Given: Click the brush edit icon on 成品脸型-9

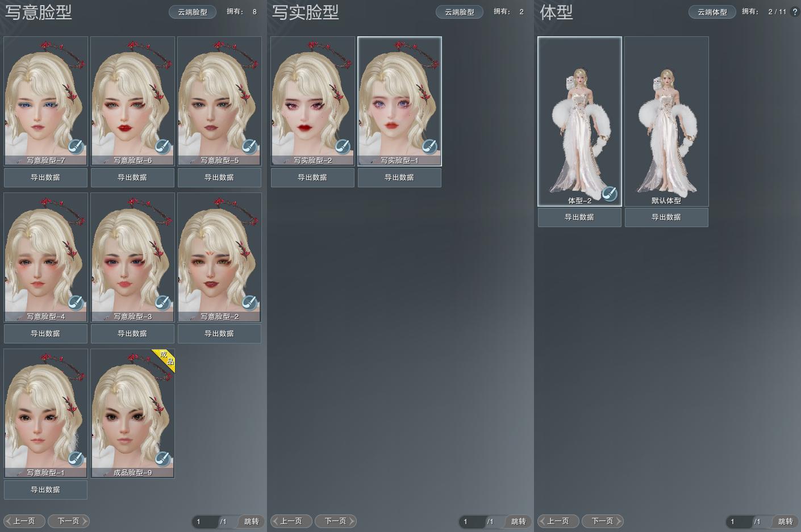Looking at the screenshot, I should click(162, 458).
